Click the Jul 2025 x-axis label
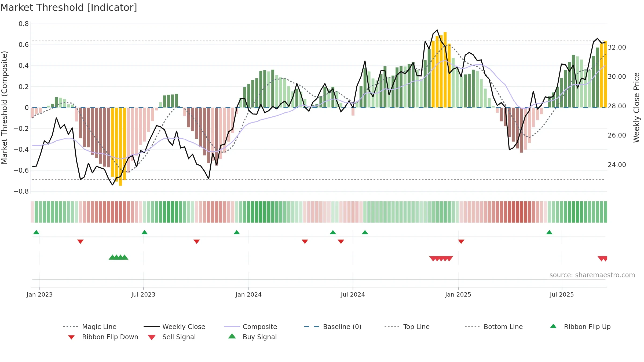 [562, 294]
